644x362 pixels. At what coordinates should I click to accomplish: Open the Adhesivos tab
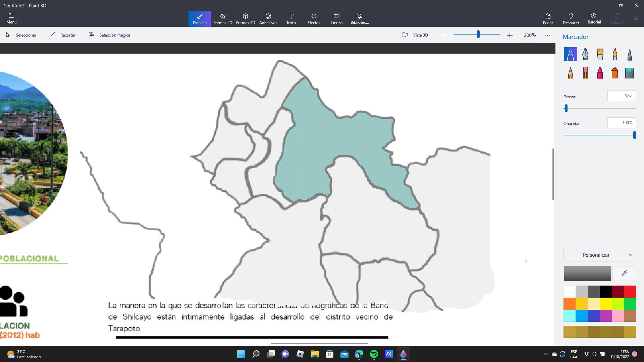click(268, 19)
